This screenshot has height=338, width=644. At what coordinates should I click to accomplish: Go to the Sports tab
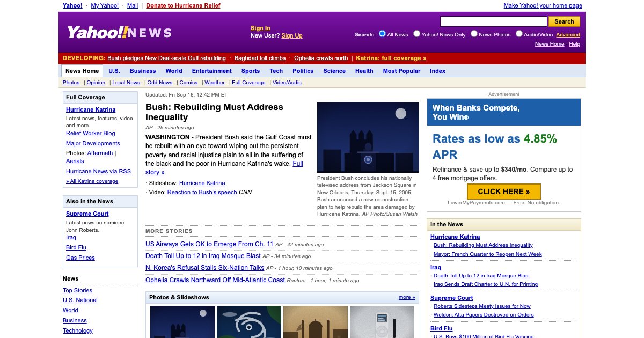[251, 71]
